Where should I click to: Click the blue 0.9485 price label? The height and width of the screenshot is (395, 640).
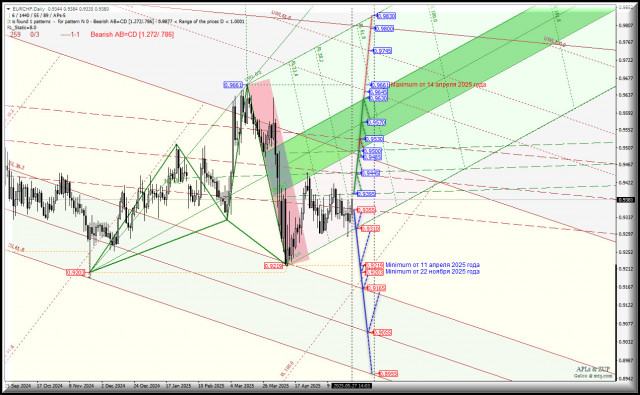[x=372, y=157]
